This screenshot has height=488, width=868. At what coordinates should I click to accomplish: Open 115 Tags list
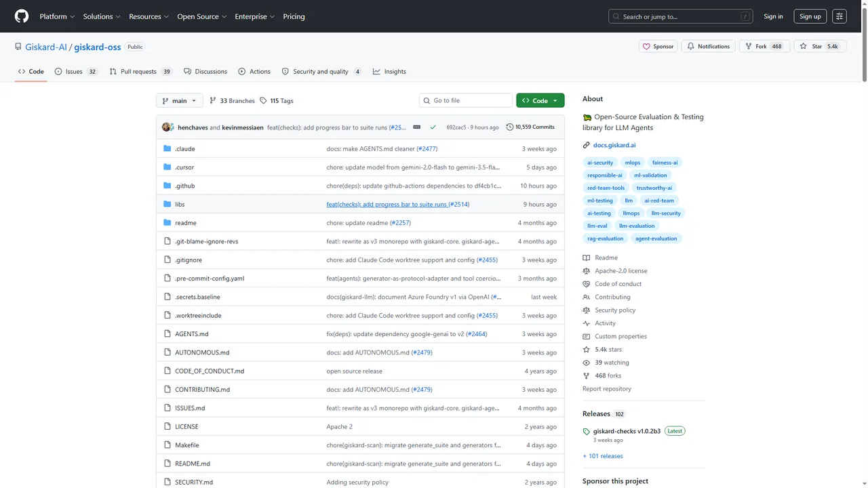pos(277,100)
